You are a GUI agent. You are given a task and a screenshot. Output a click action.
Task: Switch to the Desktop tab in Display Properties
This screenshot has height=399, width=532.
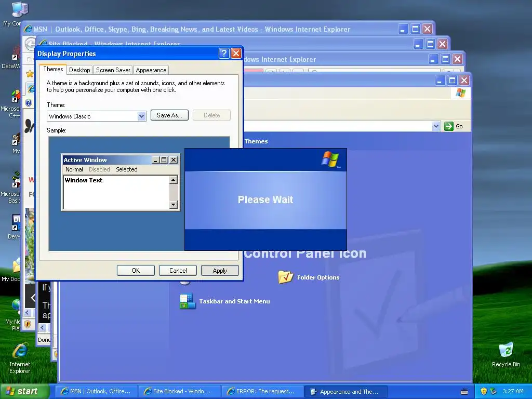(x=79, y=70)
